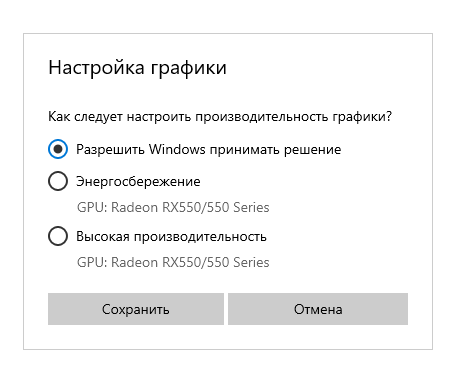Pick the empty circle beside Высокая производительность
The image size is (458, 375).
click(x=58, y=236)
